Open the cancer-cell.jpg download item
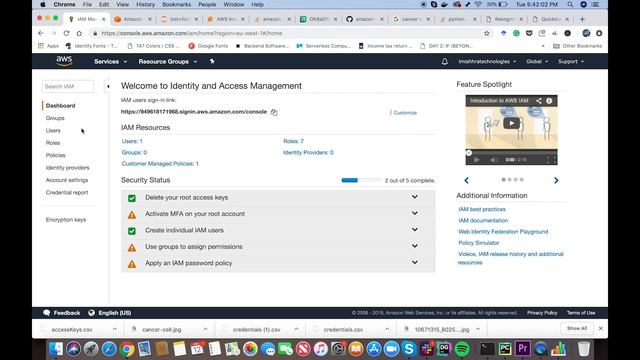Image resolution: width=640 pixels, height=360 pixels. [x=162, y=329]
